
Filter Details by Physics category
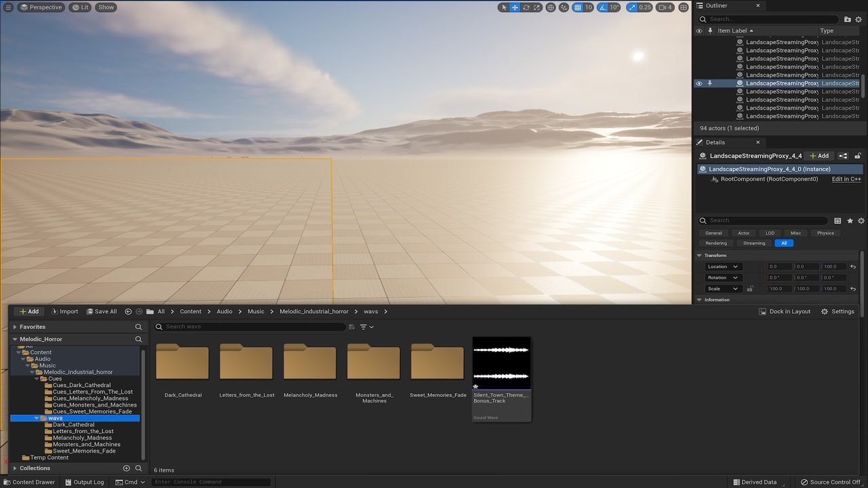825,233
